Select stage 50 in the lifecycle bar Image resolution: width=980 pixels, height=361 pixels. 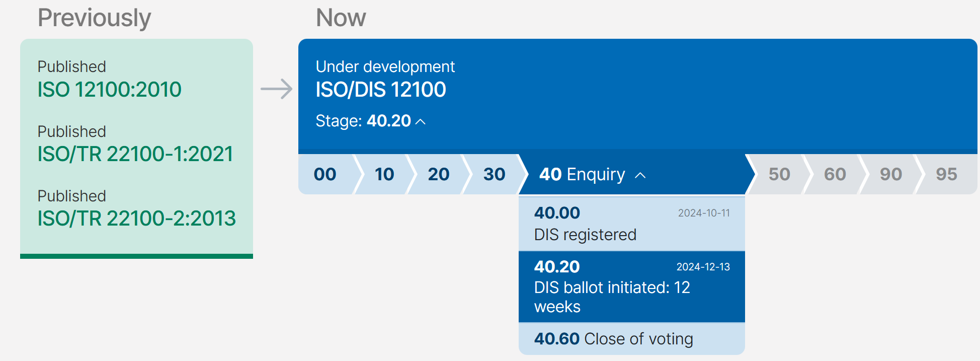click(x=779, y=174)
